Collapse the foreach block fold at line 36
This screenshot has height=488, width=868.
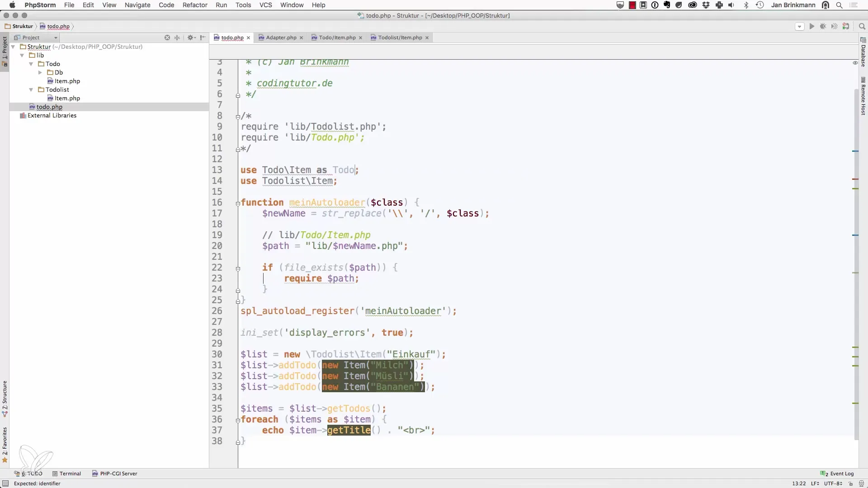(x=238, y=420)
